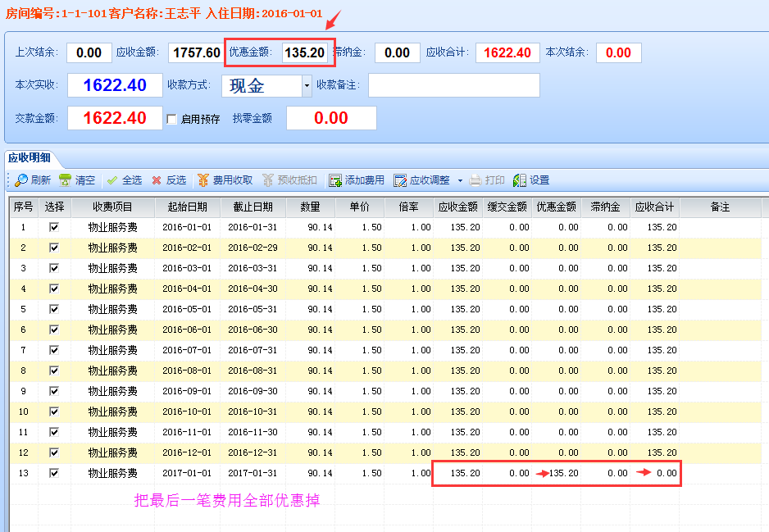The height and width of the screenshot is (532, 769).
Task: Enable the 启用预存 checkbox
Action: tap(171, 119)
